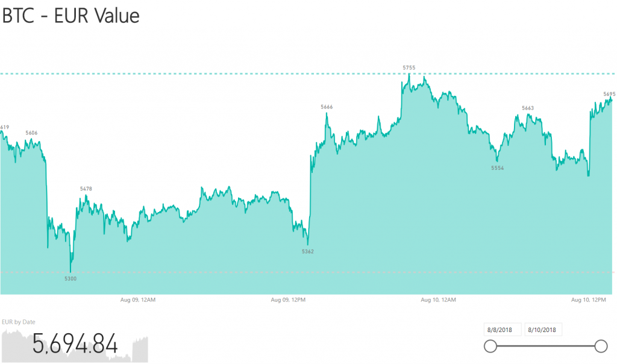Select the 5478 data label
Viewport: 617px width, 364px height.
86,189
